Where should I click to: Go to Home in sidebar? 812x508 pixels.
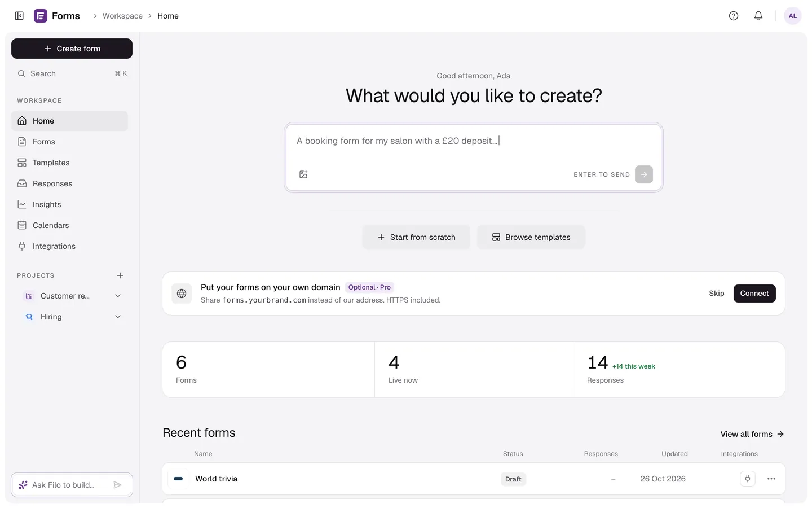(69, 121)
